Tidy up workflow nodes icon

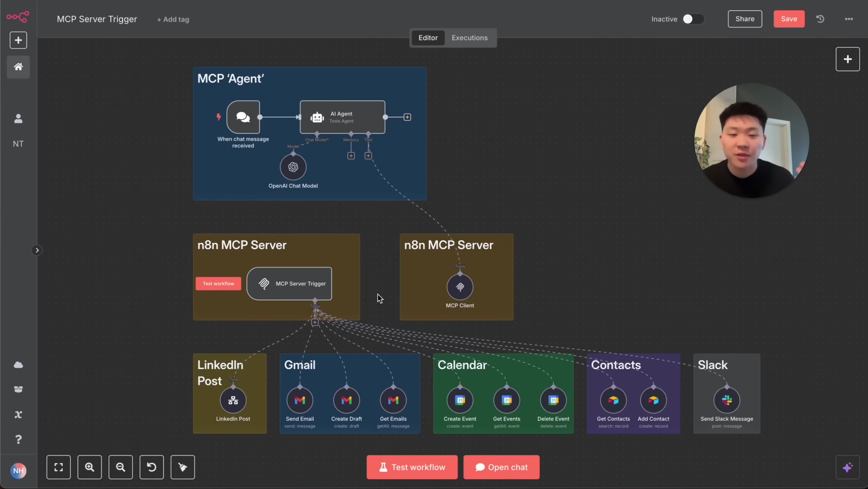pos(183,467)
